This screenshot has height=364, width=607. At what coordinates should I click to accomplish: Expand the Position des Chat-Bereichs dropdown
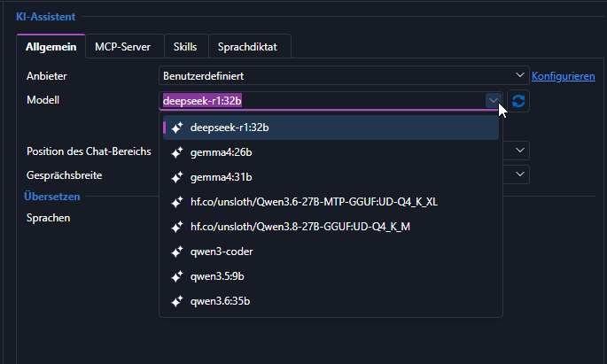click(x=520, y=150)
